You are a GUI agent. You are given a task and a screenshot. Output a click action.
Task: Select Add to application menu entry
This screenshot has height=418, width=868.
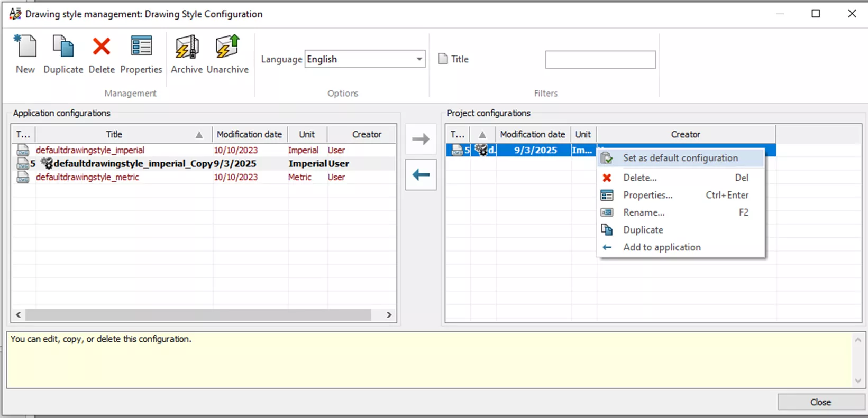pyautogui.click(x=661, y=247)
